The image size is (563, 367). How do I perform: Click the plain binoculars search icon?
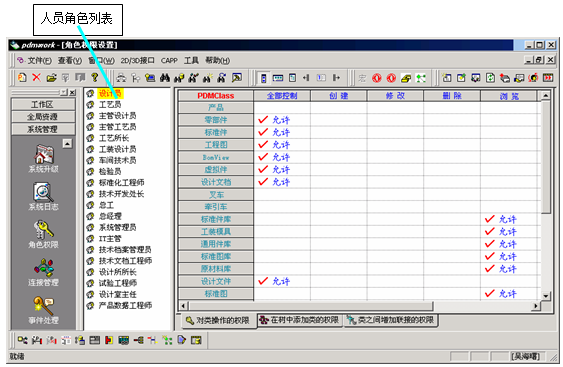[165, 78]
